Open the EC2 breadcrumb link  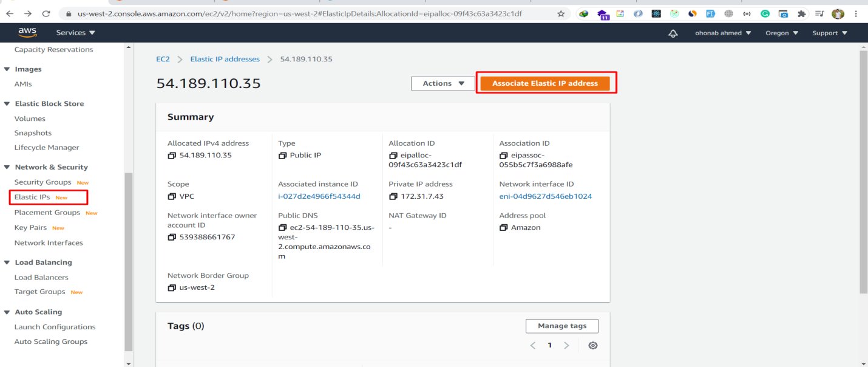click(x=163, y=59)
